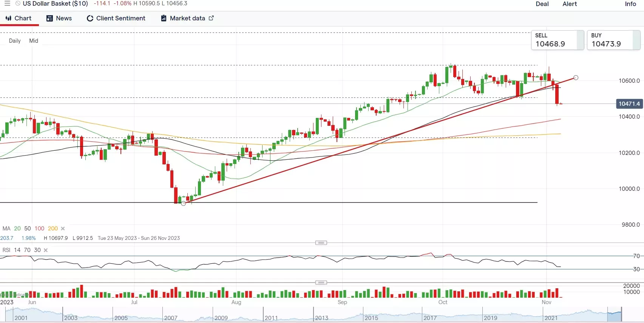
Task: Click the resize handle above the volume panel
Action: coord(321,283)
